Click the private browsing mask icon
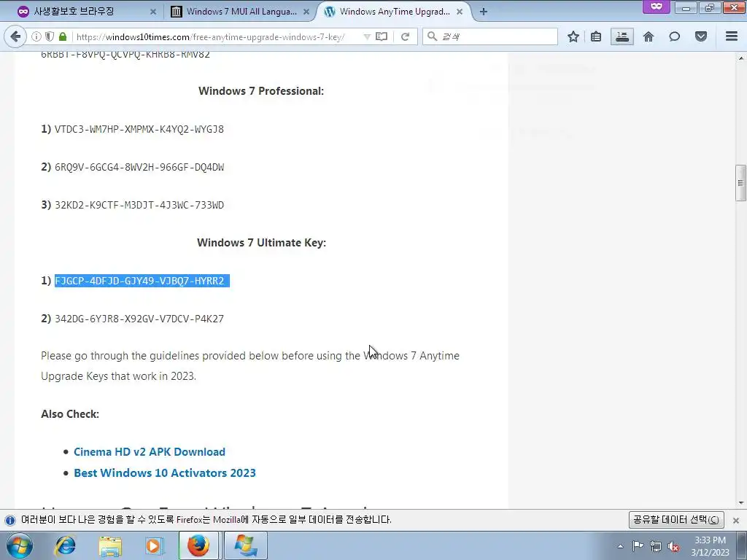Viewport: 747px width, 560px height. 657,7
